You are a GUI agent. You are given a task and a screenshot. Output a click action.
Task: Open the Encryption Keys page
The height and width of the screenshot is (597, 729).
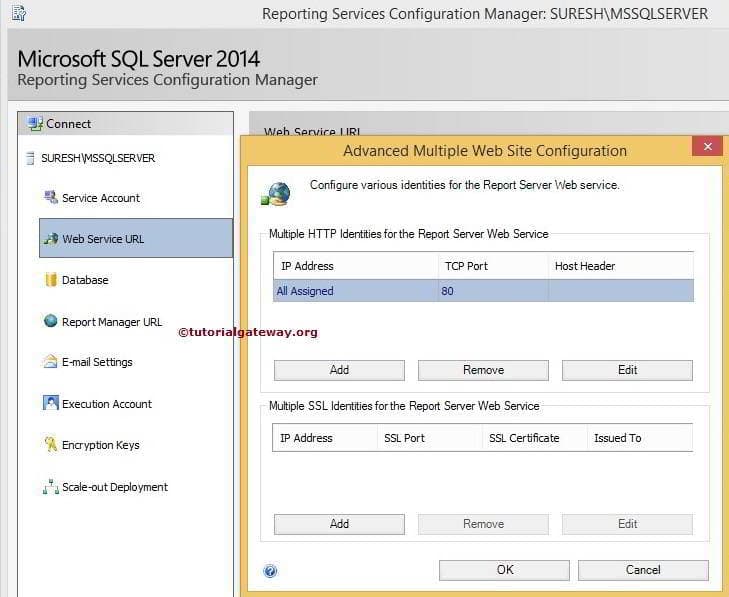tap(100, 445)
